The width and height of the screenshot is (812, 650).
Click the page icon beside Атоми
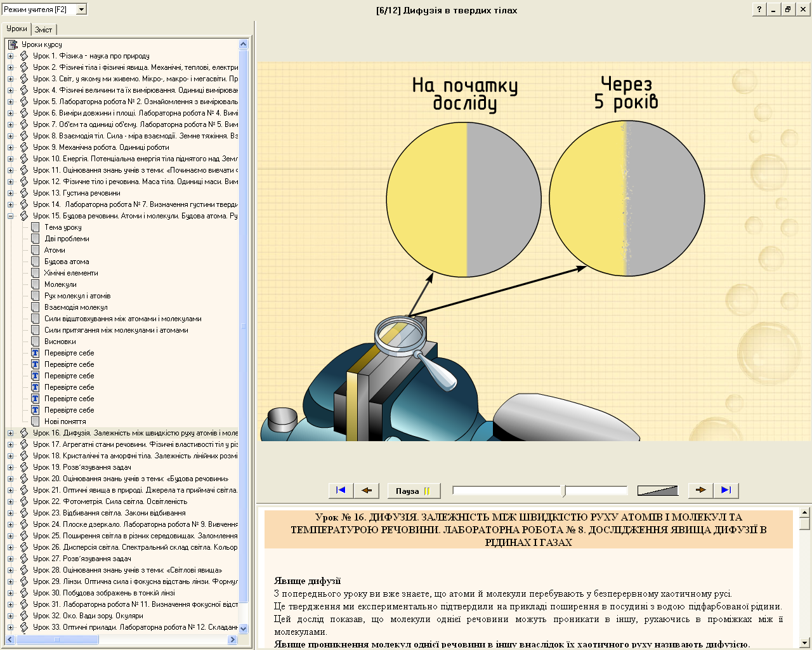tap(36, 250)
